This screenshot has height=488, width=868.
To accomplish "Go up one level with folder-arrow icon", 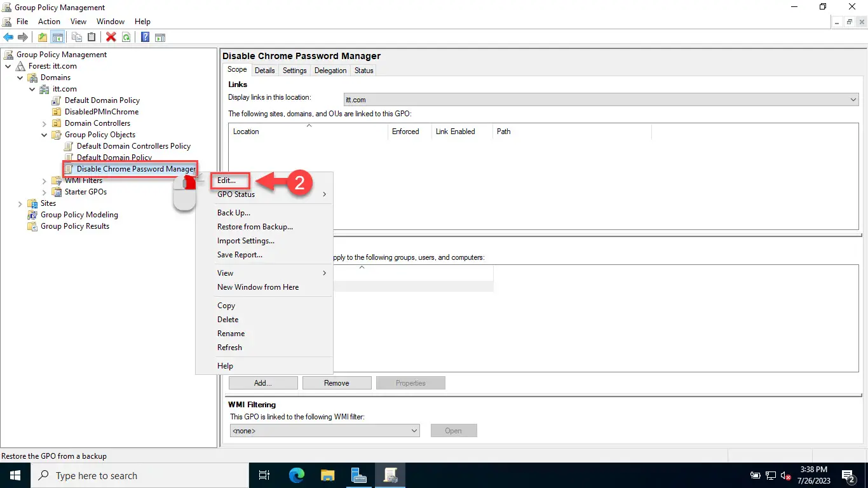I will [x=43, y=37].
